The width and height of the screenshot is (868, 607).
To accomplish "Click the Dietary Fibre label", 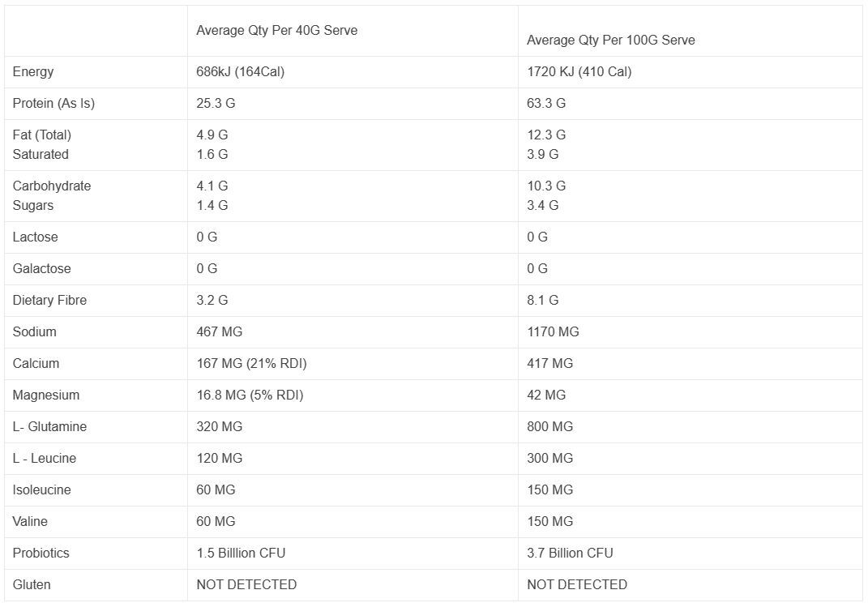I will [x=49, y=300].
